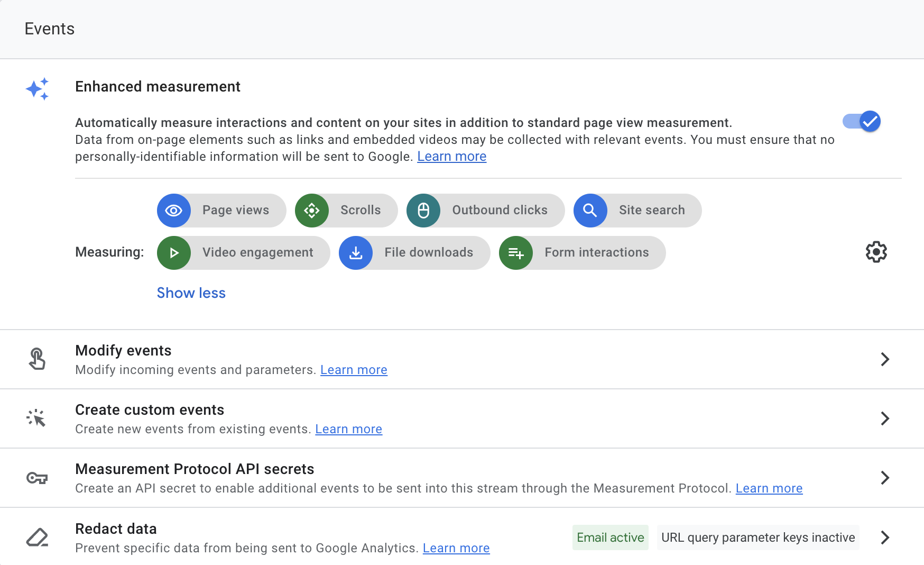This screenshot has height=565, width=924.
Task: Click the Measurement Protocol API key icon
Action: pyautogui.click(x=38, y=478)
